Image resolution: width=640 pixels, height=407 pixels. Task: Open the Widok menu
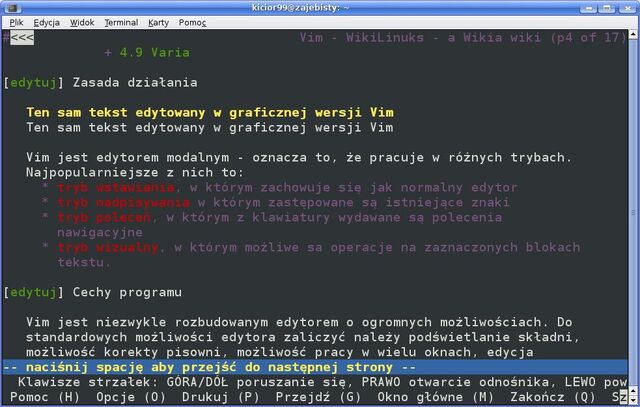pyautogui.click(x=82, y=22)
